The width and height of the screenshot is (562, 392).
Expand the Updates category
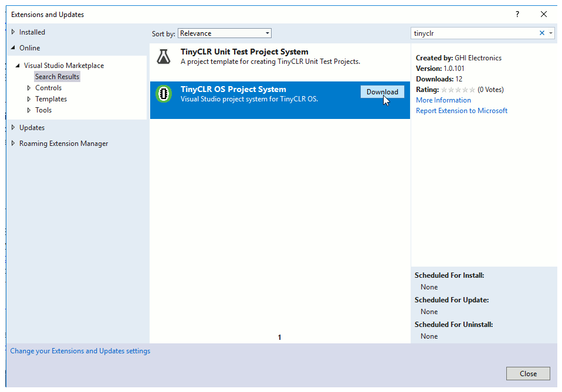point(13,128)
